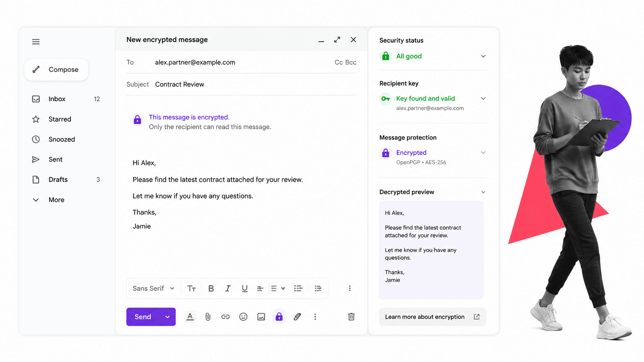This screenshot has height=362, width=644.
Task: Add Bcc recipients
Action: 351,62
